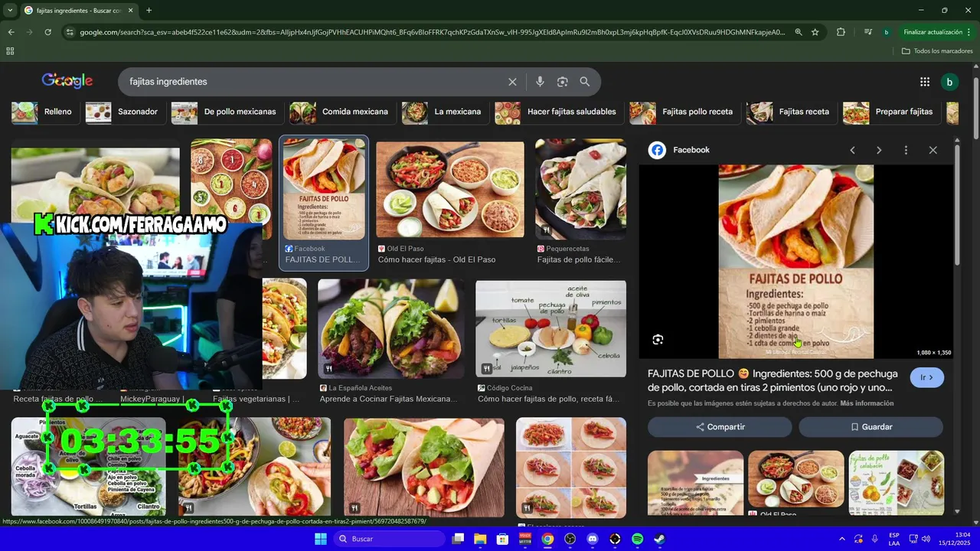Filter results by 'La mexicana' chip
Image resolution: width=980 pixels, height=551 pixels.
[x=444, y=112]
